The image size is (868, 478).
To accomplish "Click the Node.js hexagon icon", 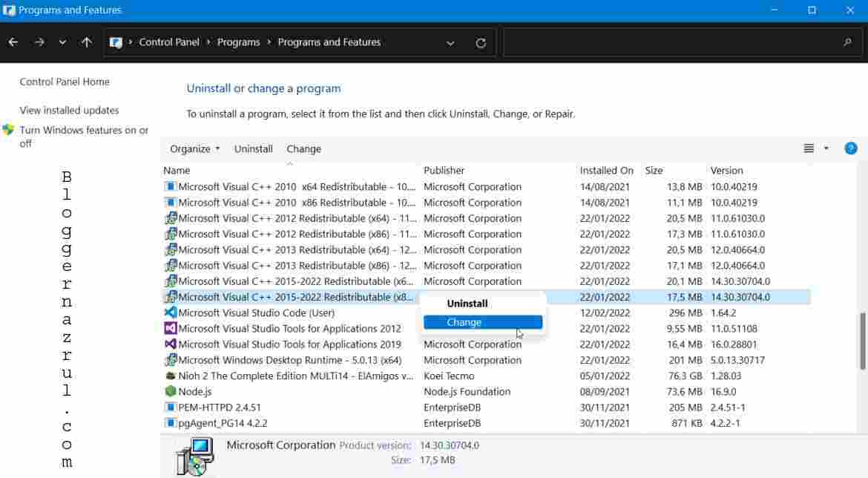I will (171, 391).
